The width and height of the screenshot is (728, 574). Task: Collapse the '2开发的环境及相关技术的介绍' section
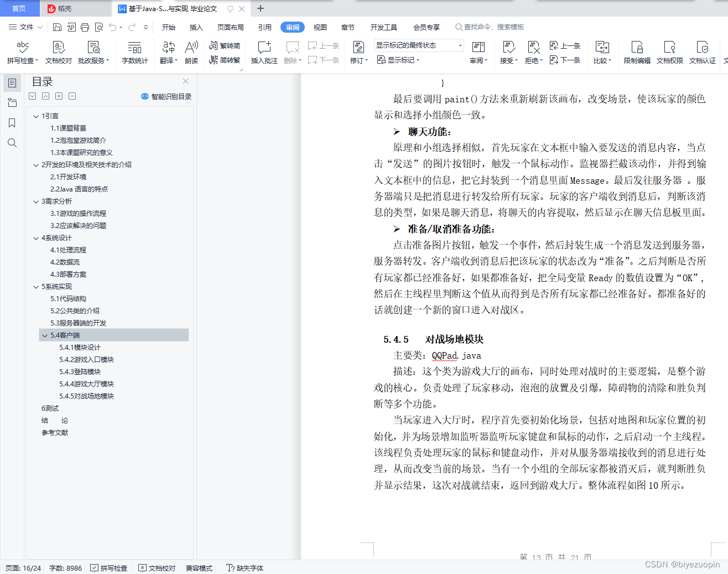click(36, 165)
